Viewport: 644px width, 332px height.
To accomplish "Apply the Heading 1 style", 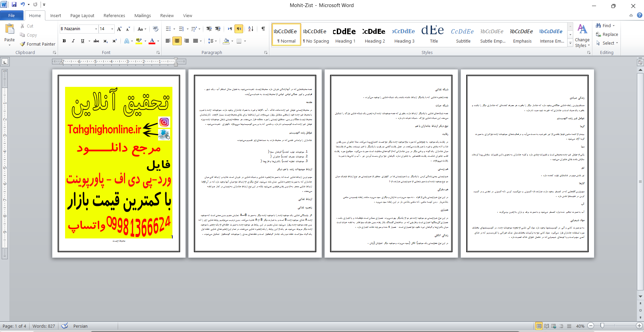I will click(x=345, y=35).
